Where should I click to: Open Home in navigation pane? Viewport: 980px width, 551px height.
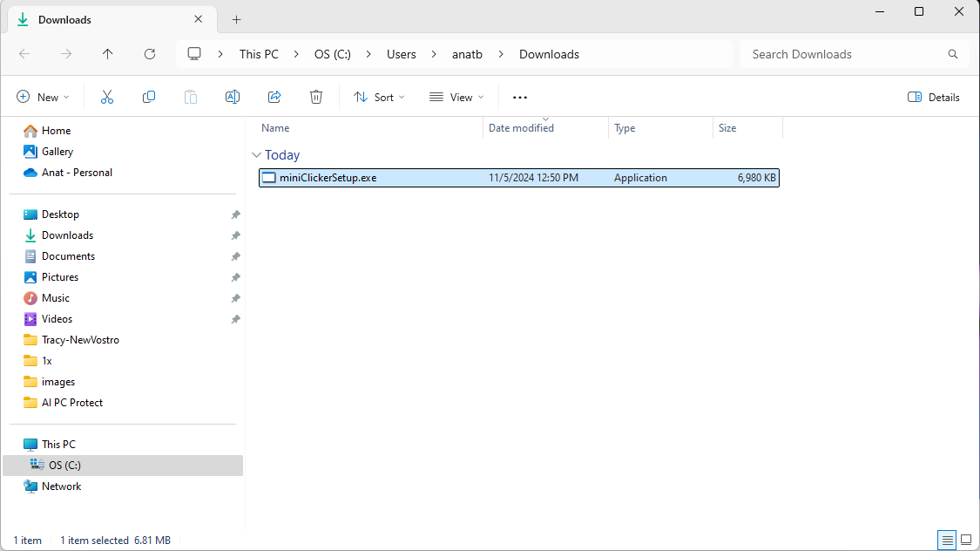click(56, 131)
